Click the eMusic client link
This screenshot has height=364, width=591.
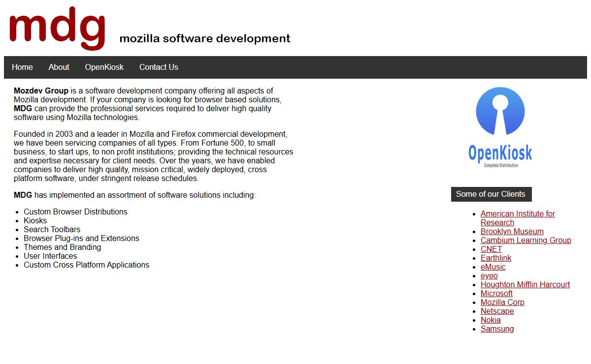[x=493, y=267]
